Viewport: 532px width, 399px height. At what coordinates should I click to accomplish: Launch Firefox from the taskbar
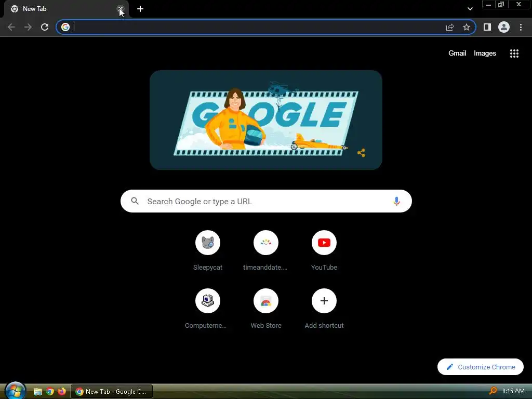coord(62,392)
